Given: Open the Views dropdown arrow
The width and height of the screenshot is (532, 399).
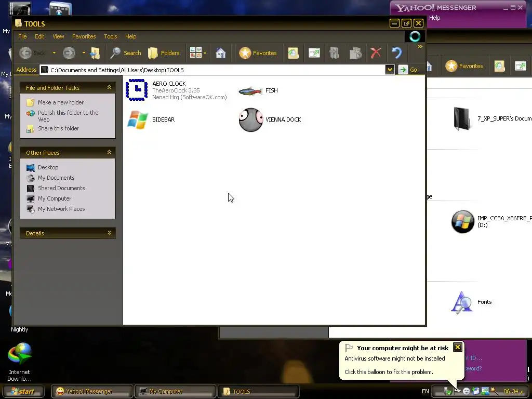Looking at the screenshot, I should click(x=205, y=54).
